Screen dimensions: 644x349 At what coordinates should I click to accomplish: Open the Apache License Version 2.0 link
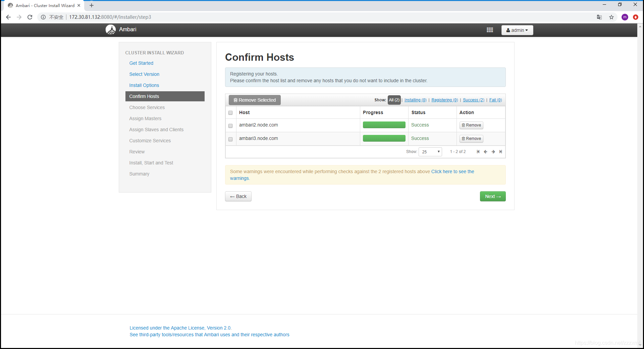point(180,328)
